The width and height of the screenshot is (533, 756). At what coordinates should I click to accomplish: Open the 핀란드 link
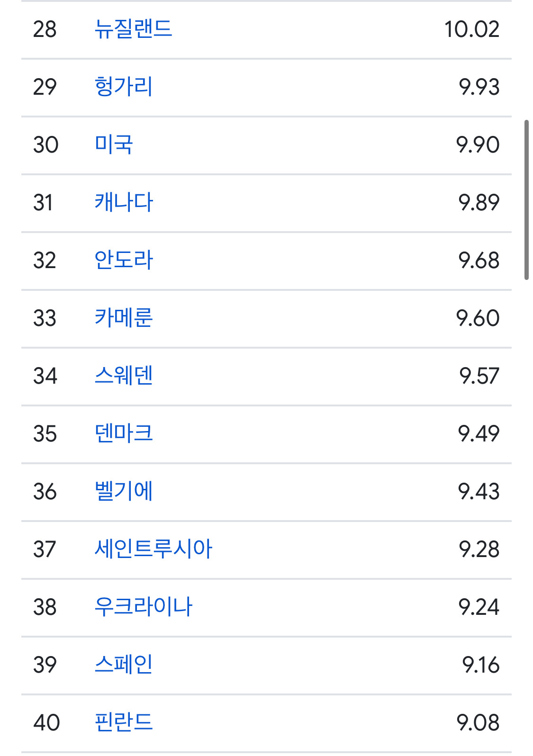click(x=124, y=722)
